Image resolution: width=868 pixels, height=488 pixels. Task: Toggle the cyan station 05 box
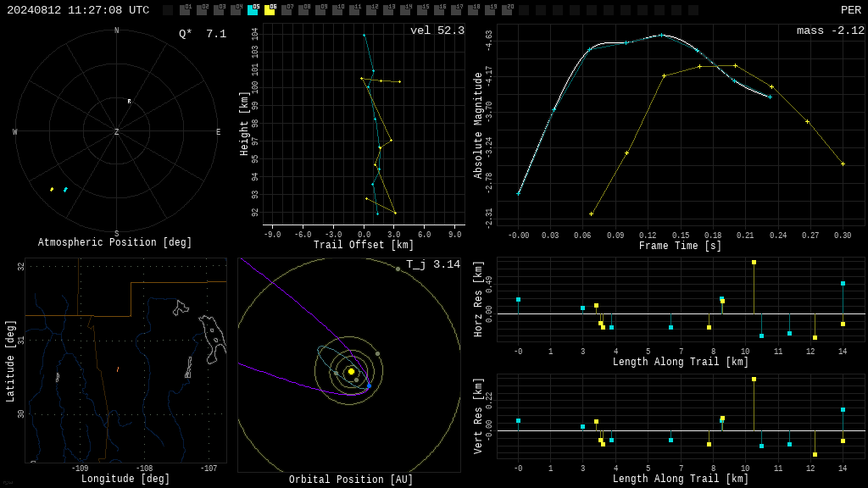coord(253,10)
